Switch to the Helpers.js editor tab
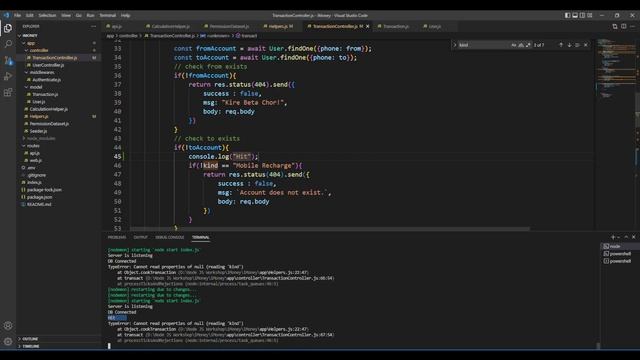 [278, 26]
